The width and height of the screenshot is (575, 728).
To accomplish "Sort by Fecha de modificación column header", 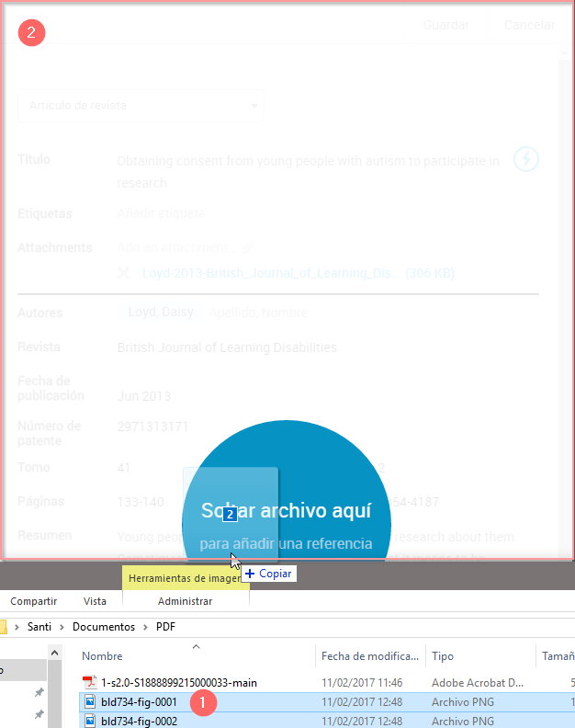I will 371,656.
